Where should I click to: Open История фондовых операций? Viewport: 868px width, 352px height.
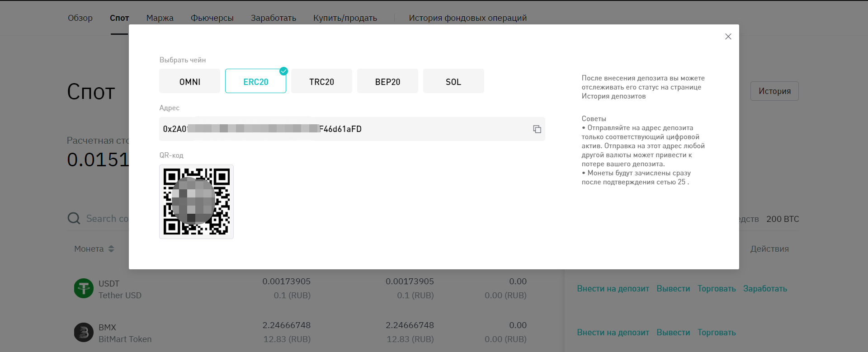pyautogui.click(x=468, y=18)
